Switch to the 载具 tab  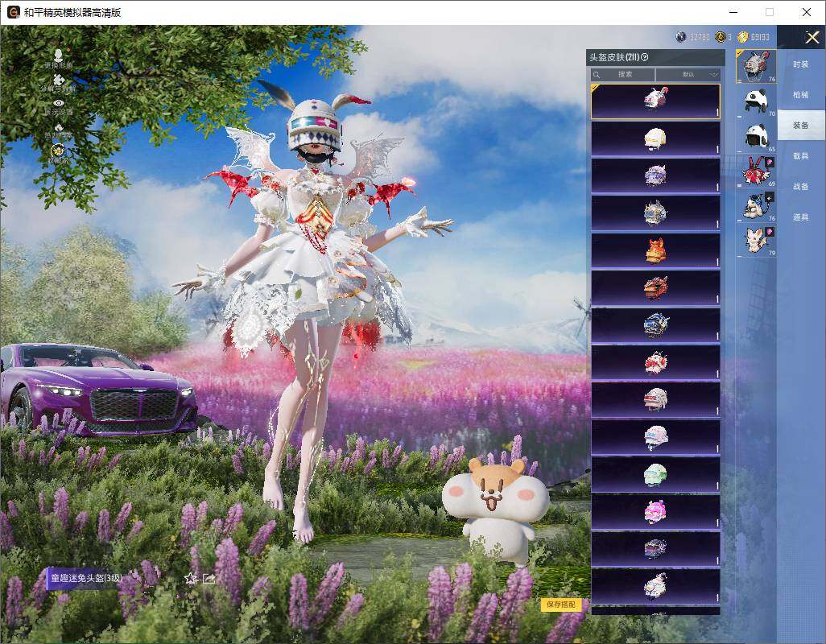[x=801, y=156]
